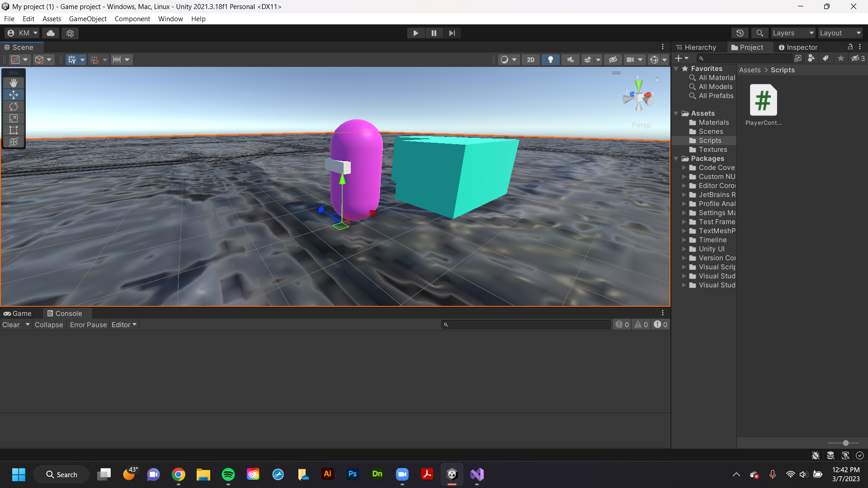Image resolution: width=868 pixels, height=488 pixels.
Task: Open the GameObject menu
Action: (88, 19)
